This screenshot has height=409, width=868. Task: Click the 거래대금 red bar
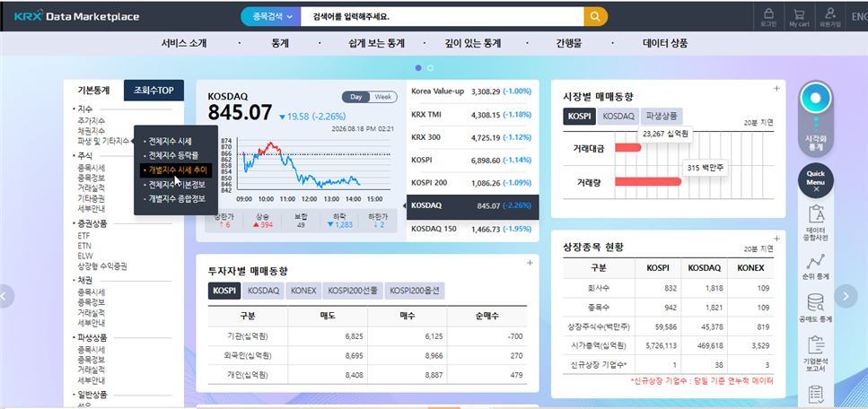627,148
